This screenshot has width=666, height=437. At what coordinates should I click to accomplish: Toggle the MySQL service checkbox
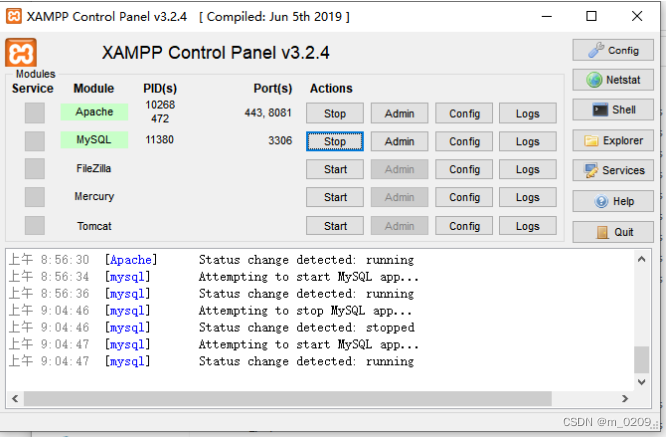coord(34,141)
